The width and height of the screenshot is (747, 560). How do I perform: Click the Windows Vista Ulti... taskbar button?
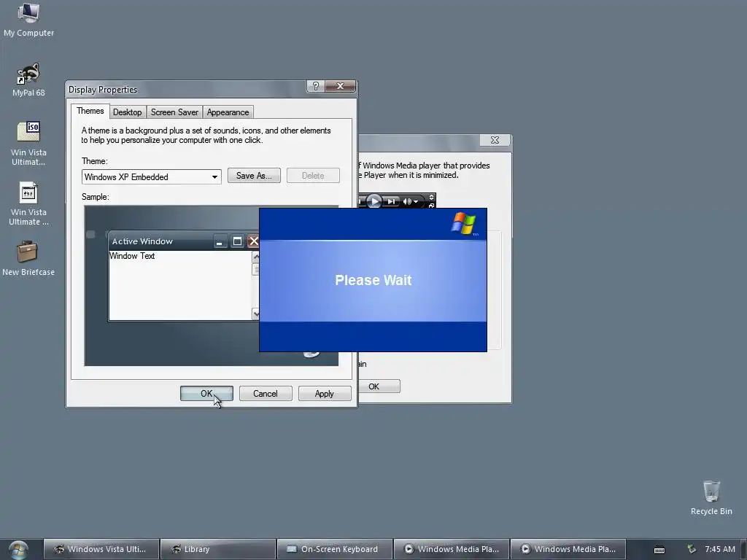pos(101,549)
